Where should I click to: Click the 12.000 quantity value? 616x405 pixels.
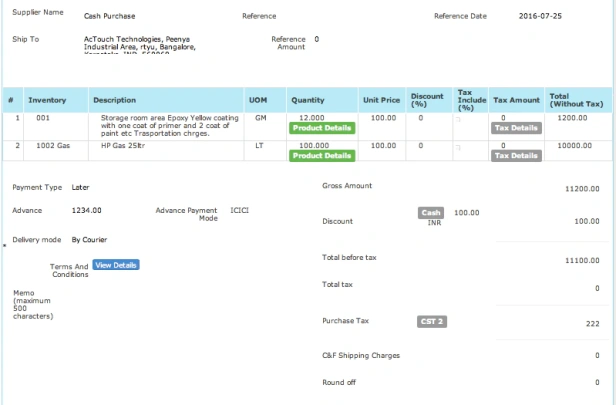pyautogui.click(x=312, y=118)
